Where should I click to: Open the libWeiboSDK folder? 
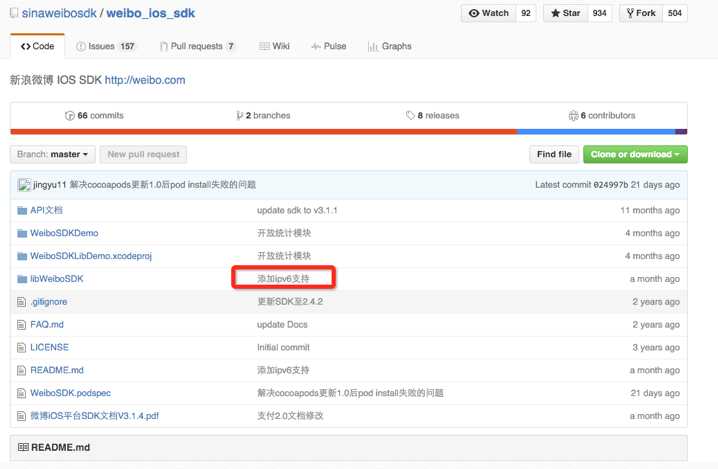pyautogui.click(x=57, y=279)
